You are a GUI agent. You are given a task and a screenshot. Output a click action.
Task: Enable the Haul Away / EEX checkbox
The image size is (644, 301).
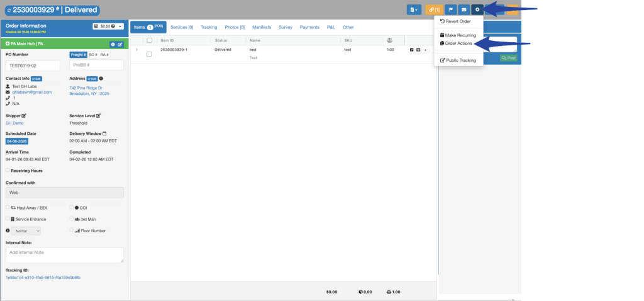coord(8,207)
